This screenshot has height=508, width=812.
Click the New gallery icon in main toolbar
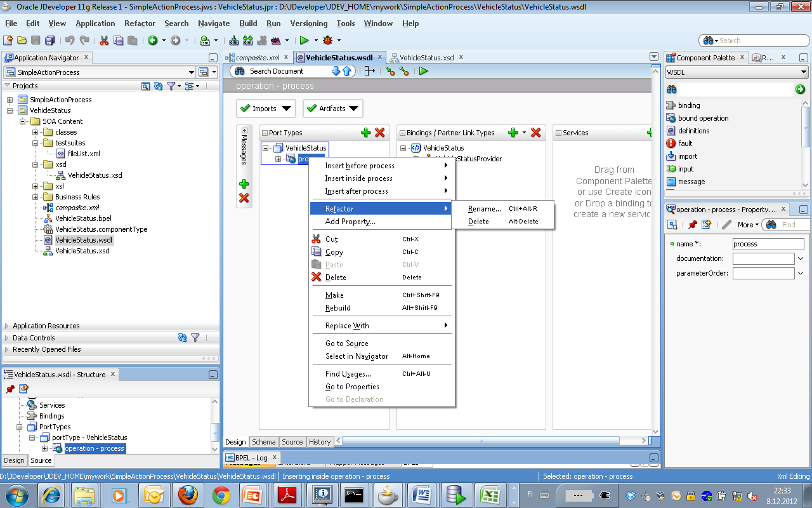[x=8, y=40]
